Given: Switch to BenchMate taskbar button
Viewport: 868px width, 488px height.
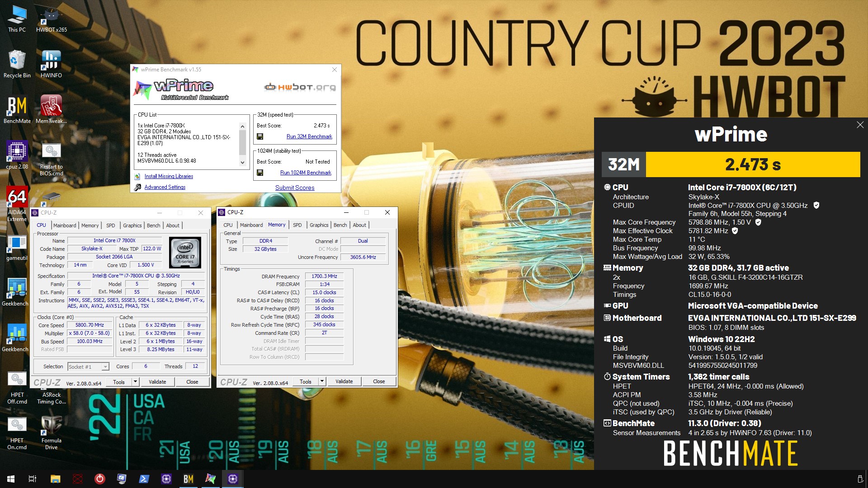Looking at the screenshot, I should point(189,479).
